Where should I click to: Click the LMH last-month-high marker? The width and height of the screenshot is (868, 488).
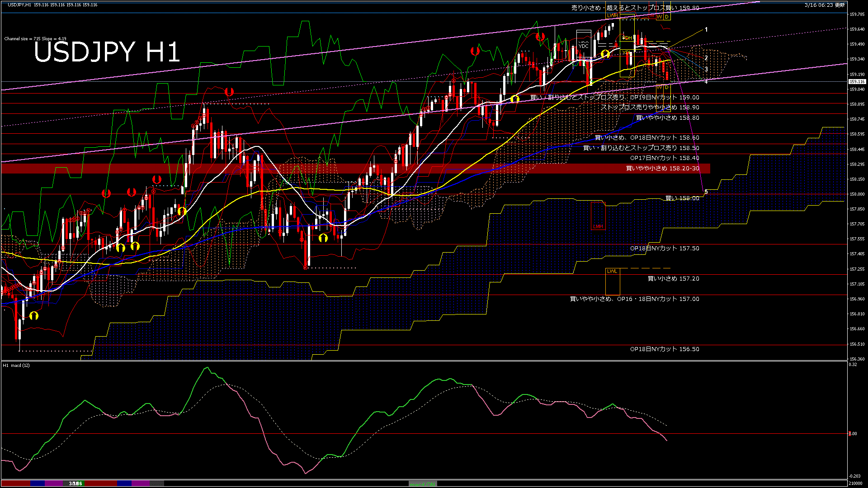(598, 226)
